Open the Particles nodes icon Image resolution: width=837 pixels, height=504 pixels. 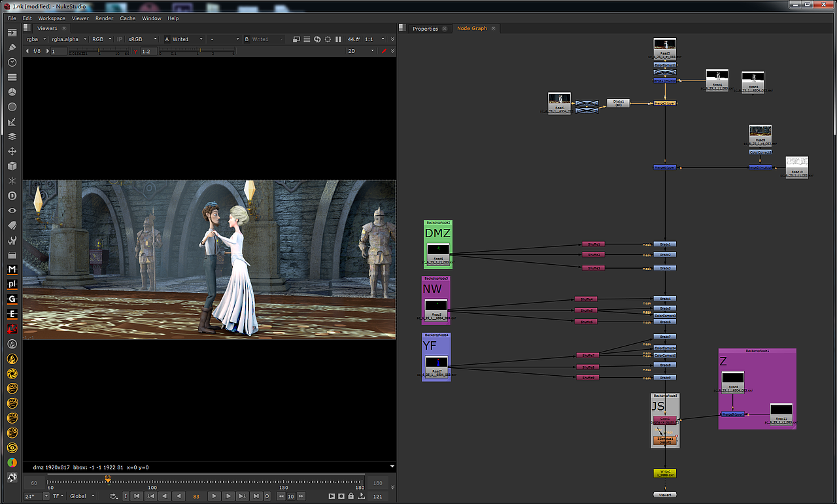tap(12, 181)
